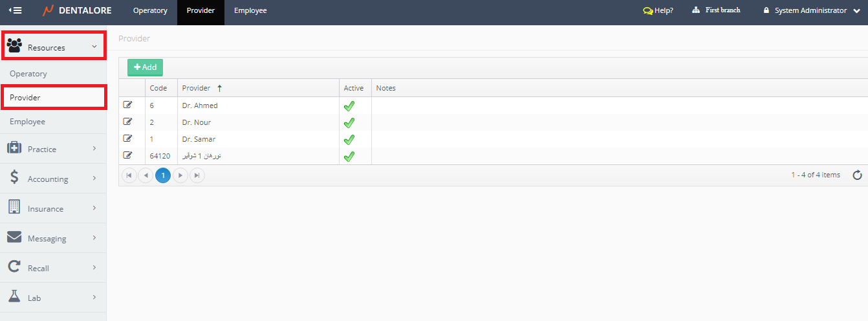Toggle Active checkmark for Dr. Ahmed
The image size is (868, 321).
coord(349,105)
